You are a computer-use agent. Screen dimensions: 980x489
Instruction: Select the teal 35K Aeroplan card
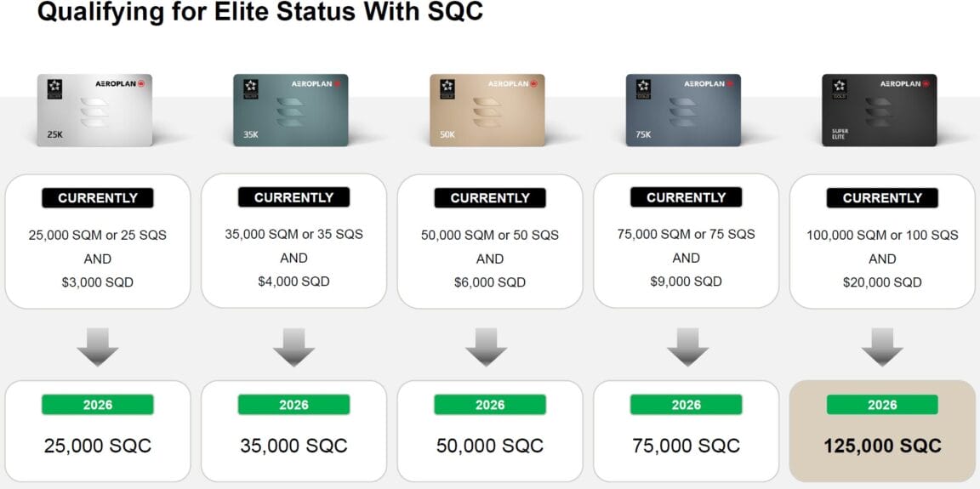(291, 111)
